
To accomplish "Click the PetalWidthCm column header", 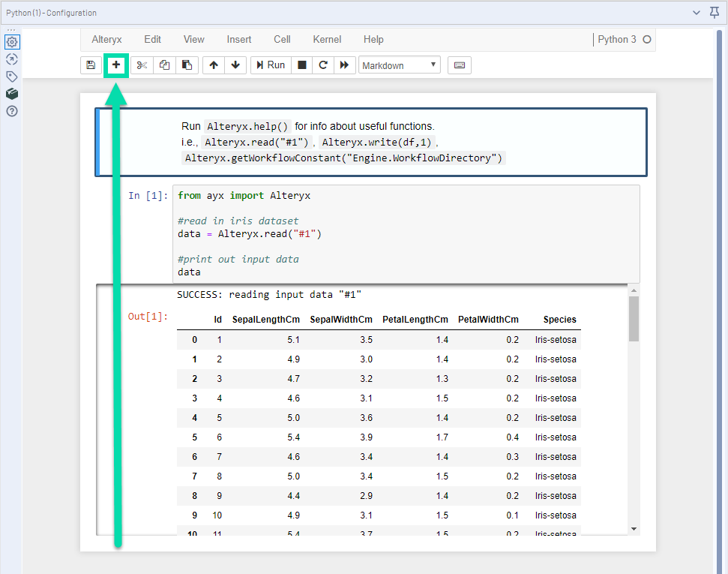I will [x=488, y=320].
